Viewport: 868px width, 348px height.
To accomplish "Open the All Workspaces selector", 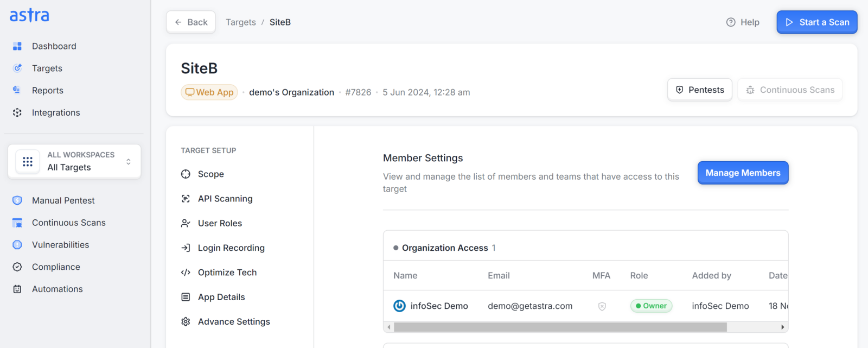I will pyautogui.click(x=74, y=161).
